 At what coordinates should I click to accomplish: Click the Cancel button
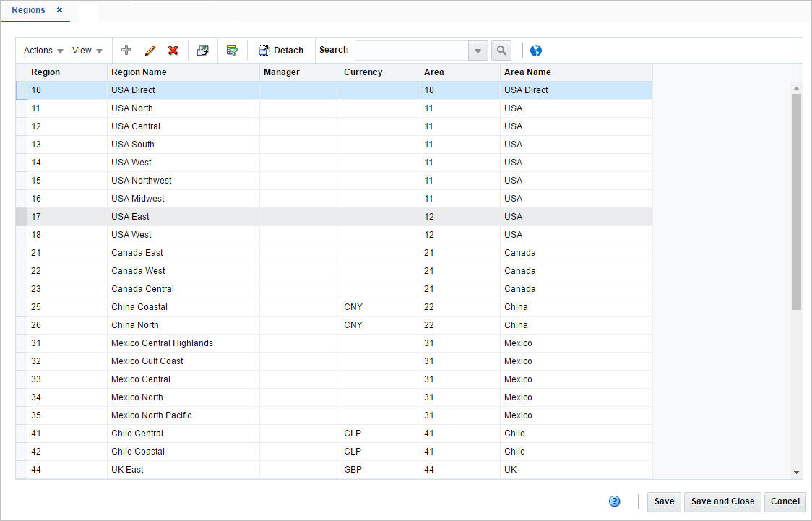click(785, 501)
